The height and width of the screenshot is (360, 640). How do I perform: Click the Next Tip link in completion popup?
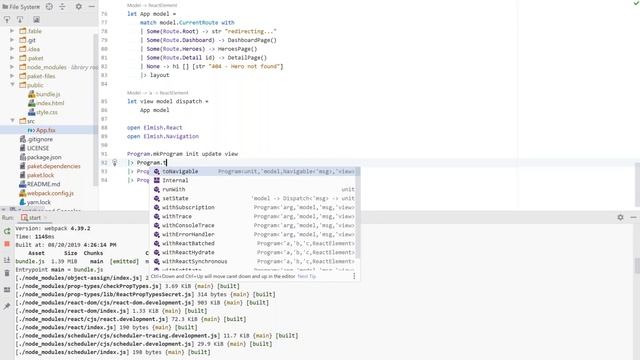pos(307,276)
